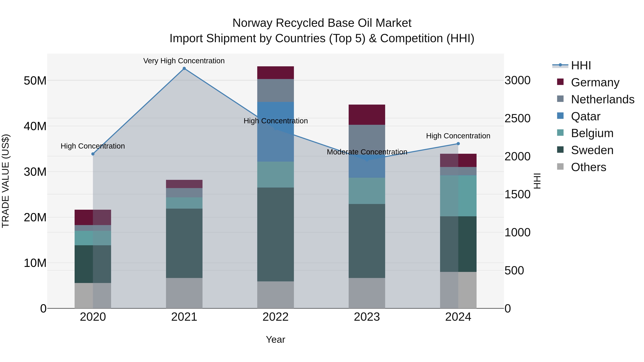Click the Others segment in the 2022 bar
Image resolution: width=644 pixels, height=362 pixels.
tap(275, 295)
